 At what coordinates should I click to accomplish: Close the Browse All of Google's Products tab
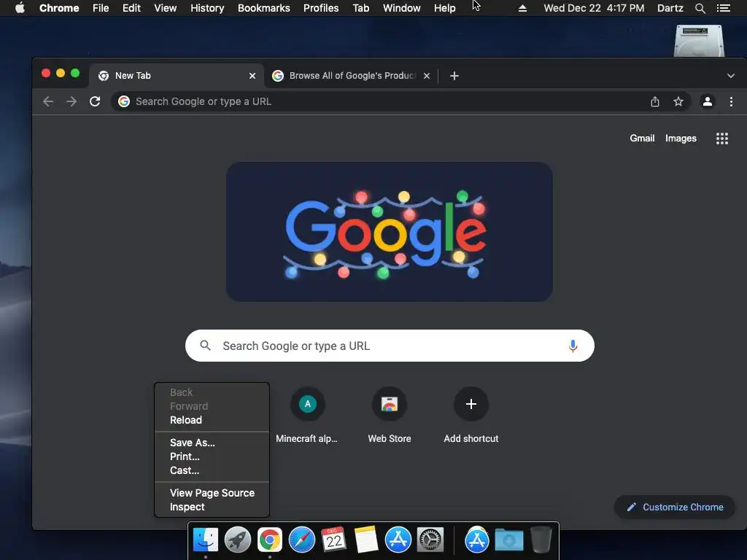coord(426,76)
